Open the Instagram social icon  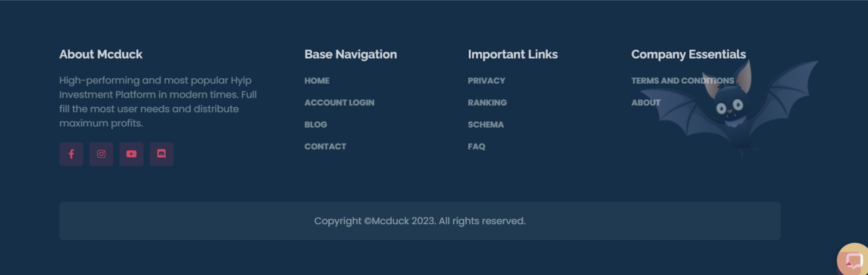pyautogui.click(x=101, y=154)
